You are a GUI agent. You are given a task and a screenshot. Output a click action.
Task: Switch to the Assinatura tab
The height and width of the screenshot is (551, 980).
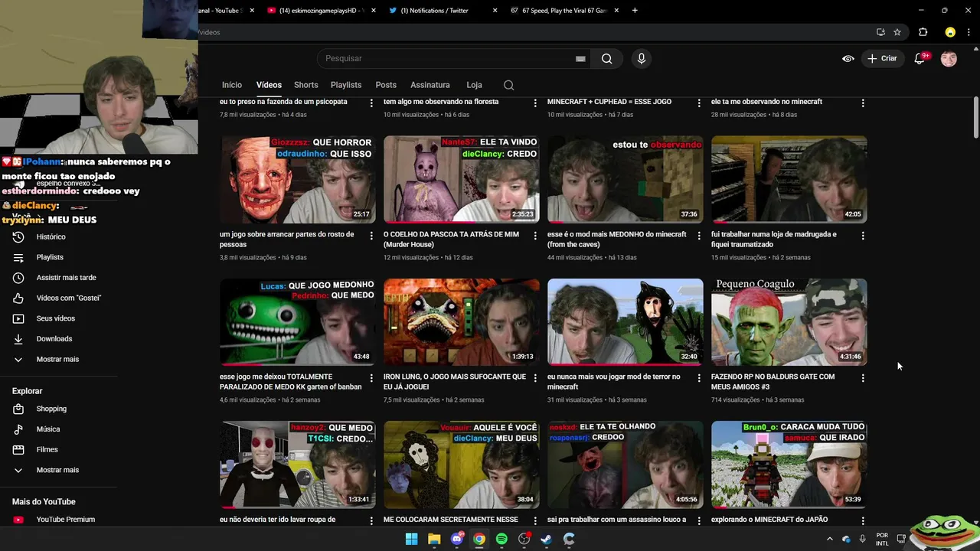coord(430,85)
